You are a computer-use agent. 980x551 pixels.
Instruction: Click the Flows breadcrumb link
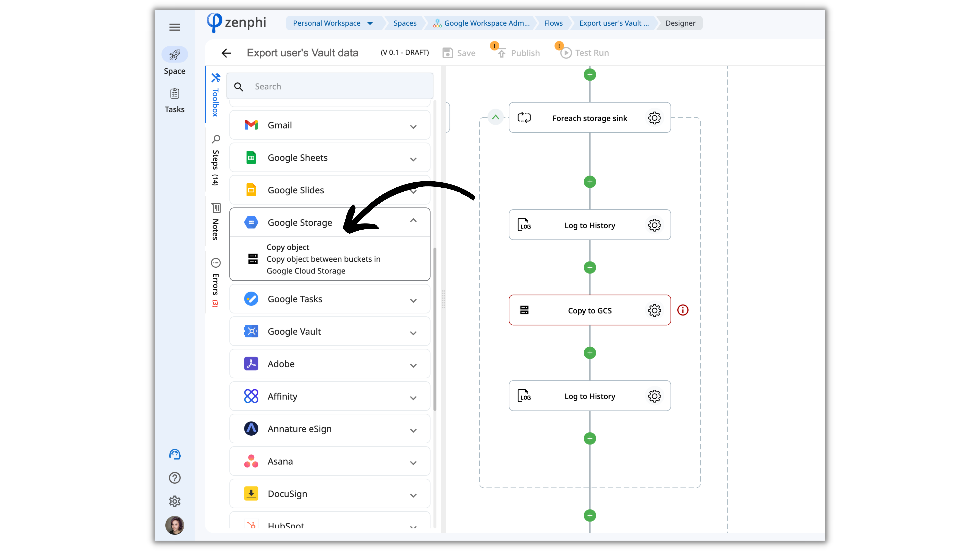point(553,23)
